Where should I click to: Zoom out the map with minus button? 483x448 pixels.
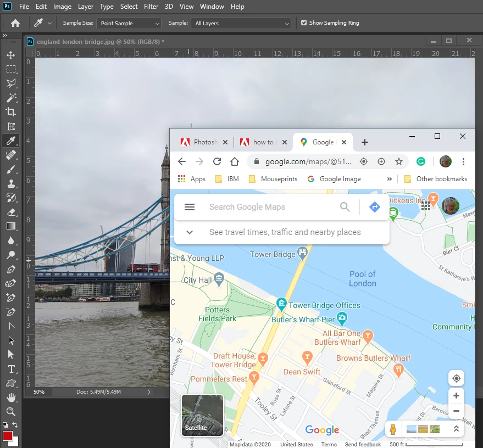click(x=456, y=411)
